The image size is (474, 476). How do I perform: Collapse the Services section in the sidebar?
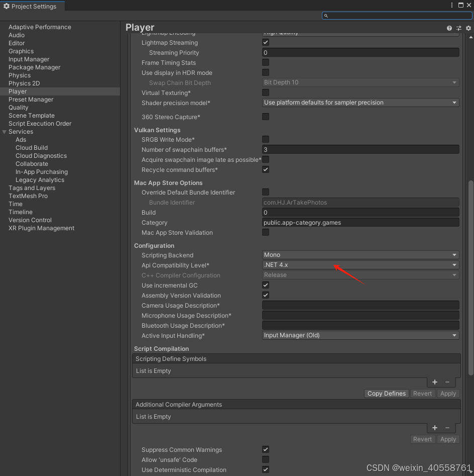(x=4, y=131)
